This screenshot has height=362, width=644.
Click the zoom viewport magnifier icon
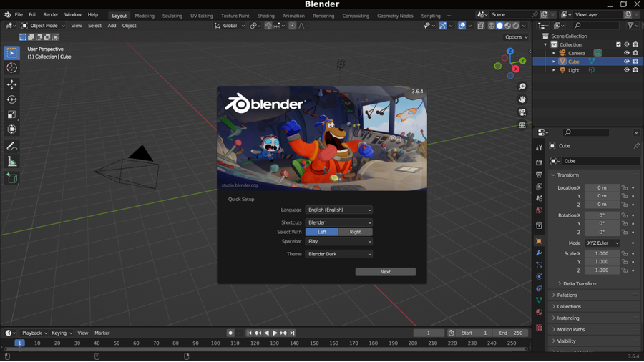coord(522,87)
